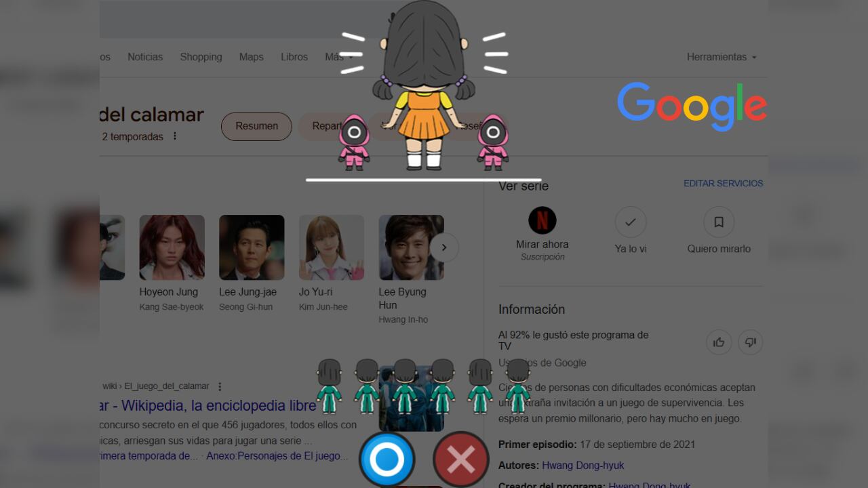The width and height of the screenshot is (868, 488).
Task: Expand the cast carousel with the right arrow
Action: tap(444, 247)
